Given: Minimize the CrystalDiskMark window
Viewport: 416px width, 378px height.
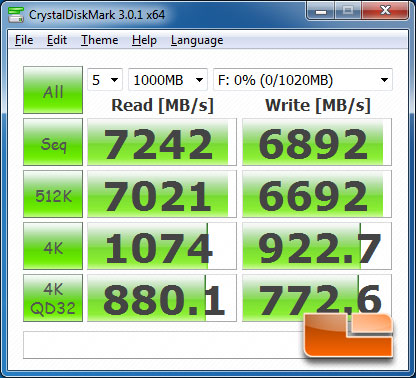Looking at the screenshot, I should tap(321, 11).
